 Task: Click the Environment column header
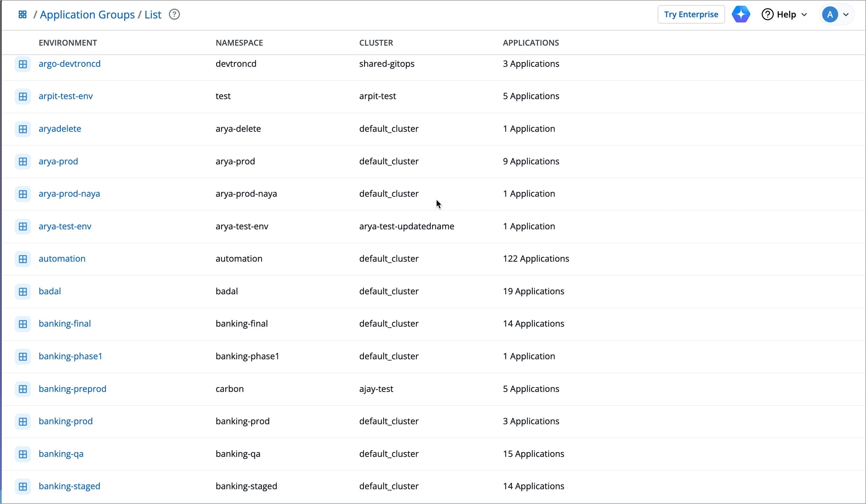[68, 43]
